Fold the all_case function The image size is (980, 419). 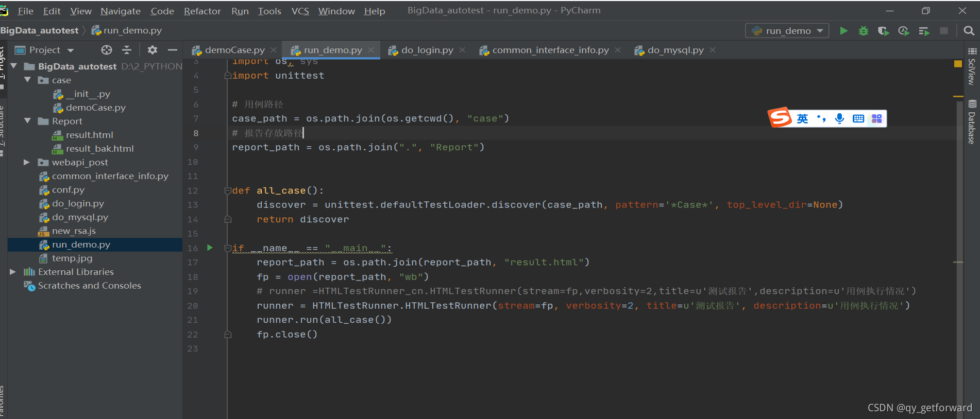coord(227,190)
